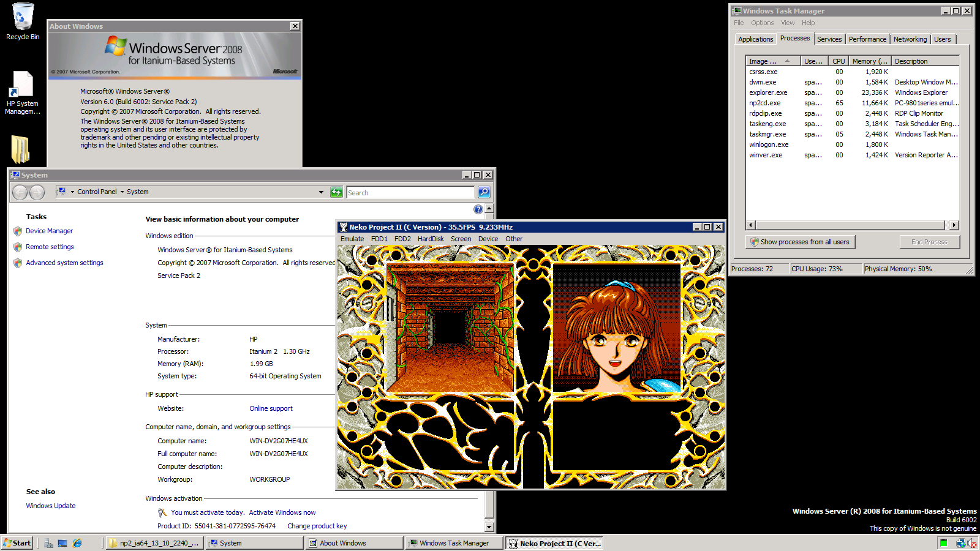The height and width of the screenshot is (551, 980).
Task: Open Task Manager View menu
Action: (x=788, y=23)
